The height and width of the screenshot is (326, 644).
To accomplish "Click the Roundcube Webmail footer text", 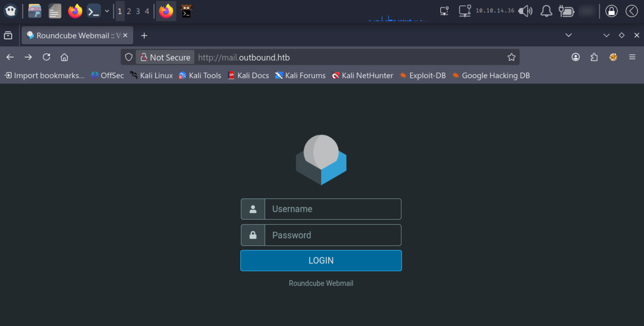I will (x=321, y=283).
